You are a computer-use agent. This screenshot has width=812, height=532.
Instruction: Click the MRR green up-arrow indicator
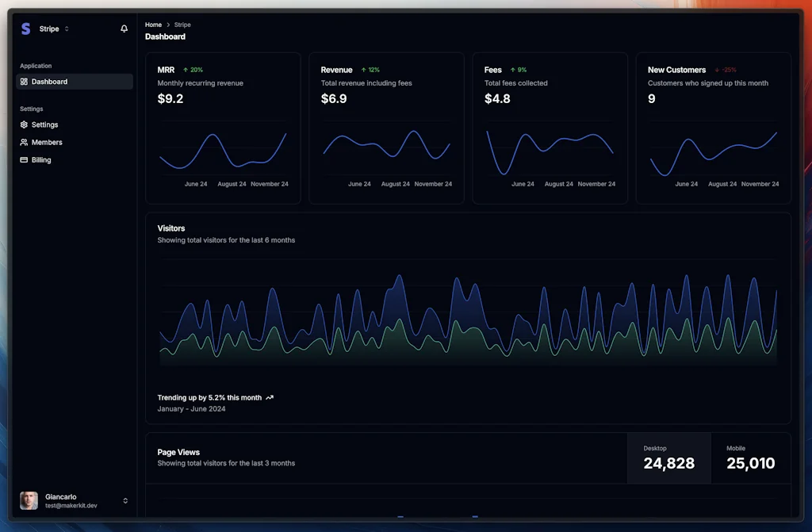[186, 70]
